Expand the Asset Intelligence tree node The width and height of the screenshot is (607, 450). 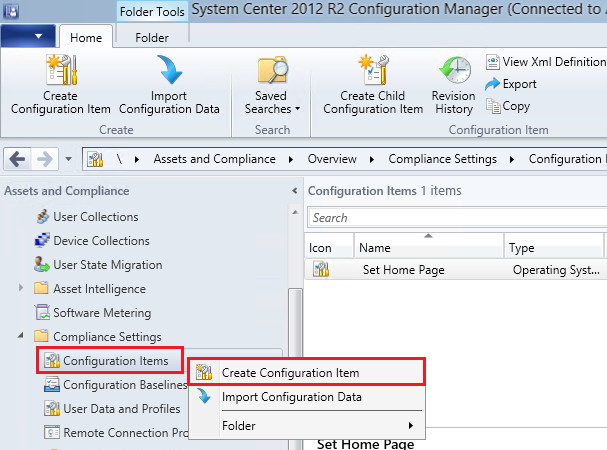(22, 289)
